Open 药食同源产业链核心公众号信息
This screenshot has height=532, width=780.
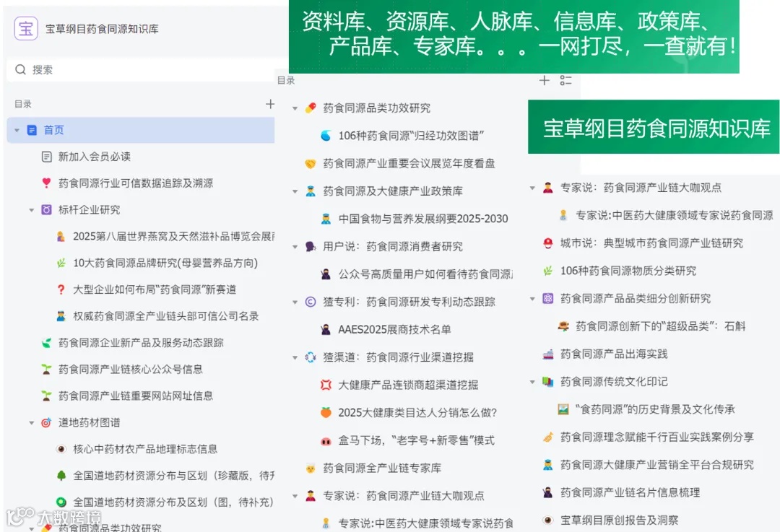tap(130, 369)
